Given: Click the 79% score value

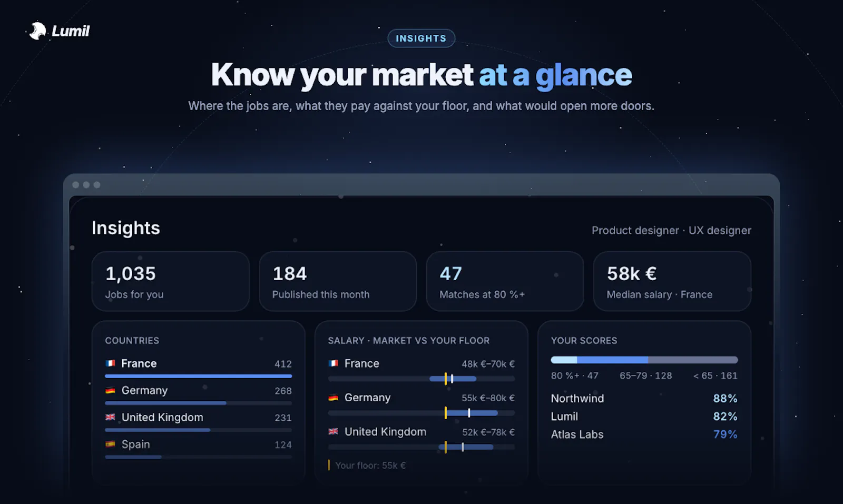Looking at the screenshot, I should [725, 434].
